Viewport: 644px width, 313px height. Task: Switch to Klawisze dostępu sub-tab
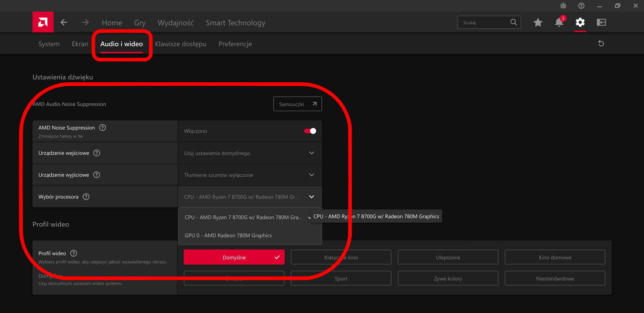[x=180, y=44]
